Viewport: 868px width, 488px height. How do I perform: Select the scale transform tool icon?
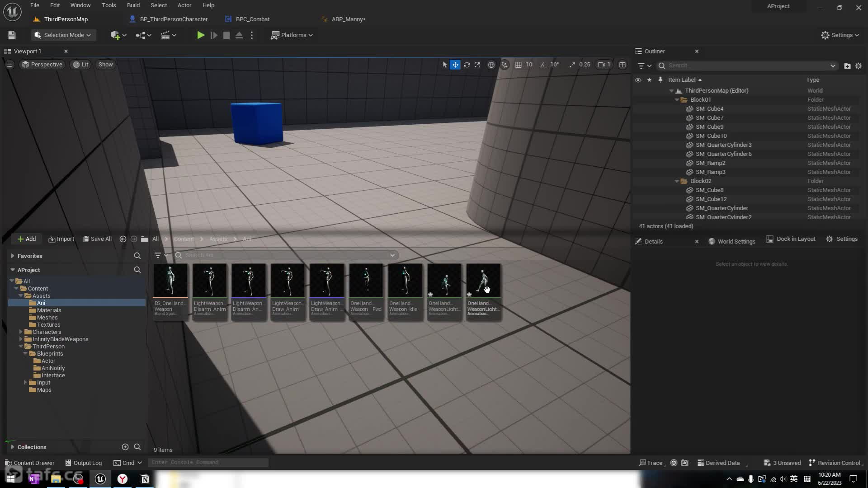[x=477, y=65]
